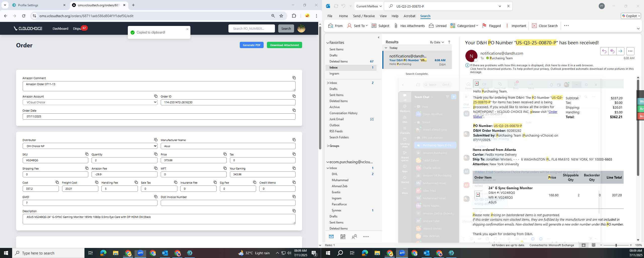The width and height of the screenshot is (644, 258).
Task: Copy the Order ID value
Action: (294, 96)
